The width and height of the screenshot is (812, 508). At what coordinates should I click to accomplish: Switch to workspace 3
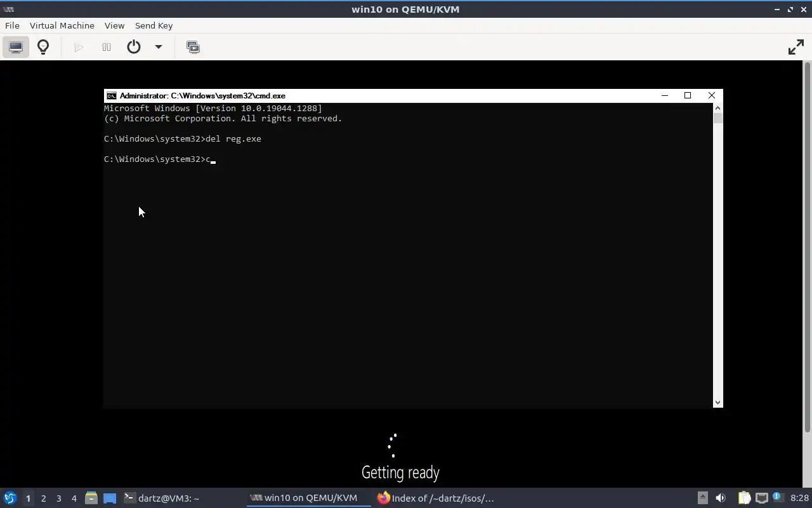click(x=58, y=498)
